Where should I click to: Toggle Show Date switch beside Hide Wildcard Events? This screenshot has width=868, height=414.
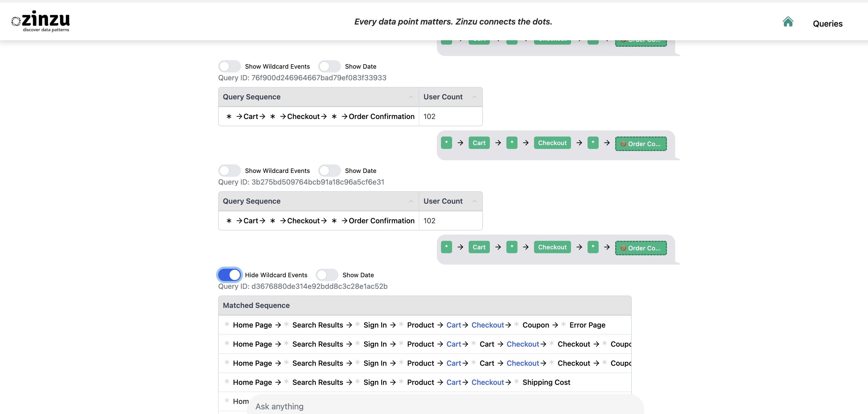pyautogui.click(x=327, y=275)
